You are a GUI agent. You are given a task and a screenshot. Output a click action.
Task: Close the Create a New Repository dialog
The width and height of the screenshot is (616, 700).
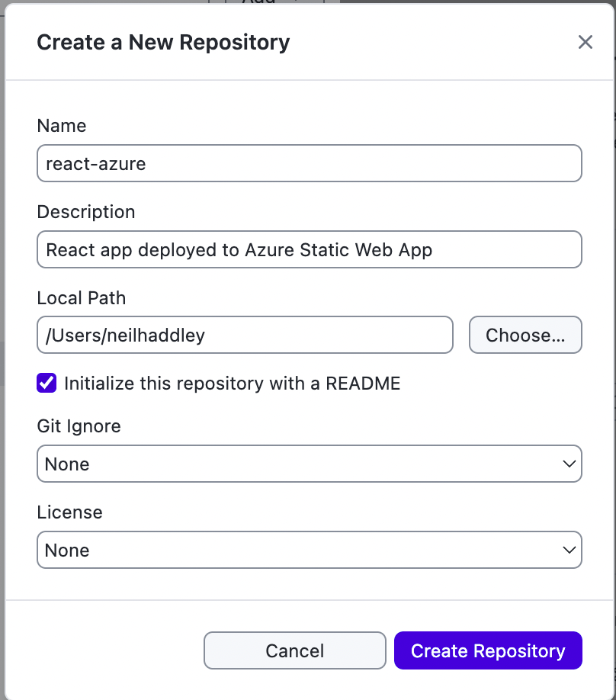pyautogui.click(x=585, y=42)
